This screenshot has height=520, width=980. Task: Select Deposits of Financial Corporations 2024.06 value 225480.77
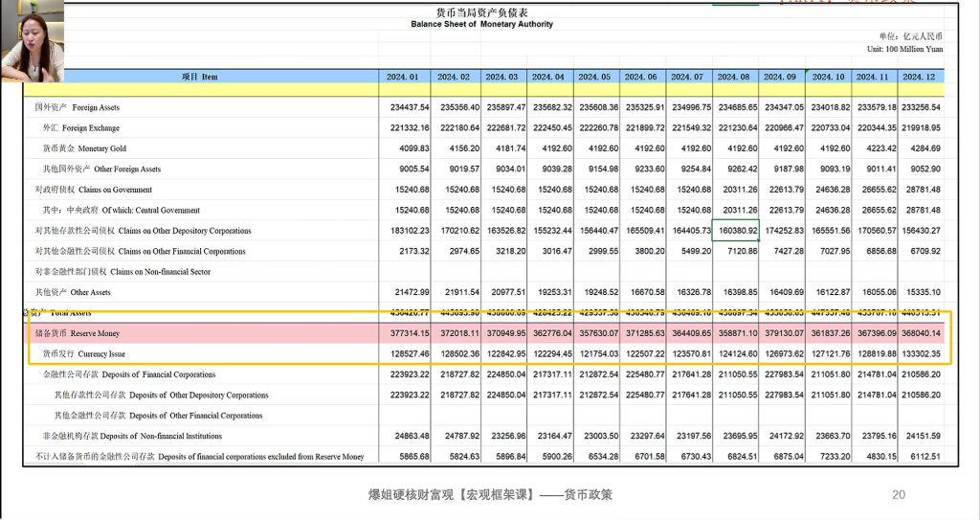tap(645, 374)
